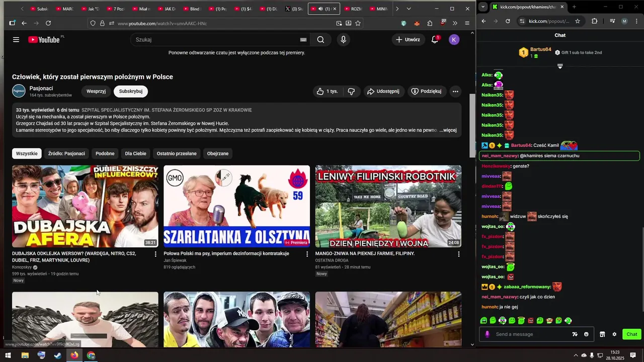Open options menu for Połowa Polski video
644x362 pixels.
307,254
